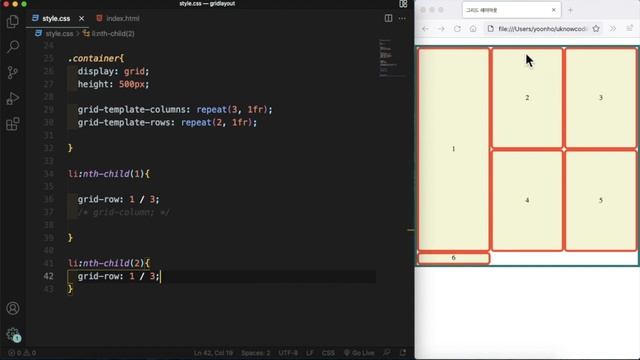
Task: Click grid cell 4 in browser
Action: click(527, 200)
